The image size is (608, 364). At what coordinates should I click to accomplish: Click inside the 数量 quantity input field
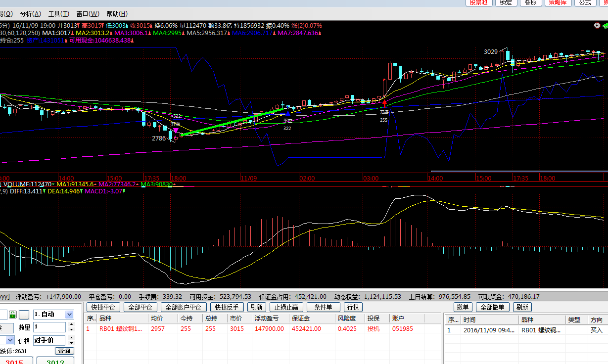coord(49,327)
